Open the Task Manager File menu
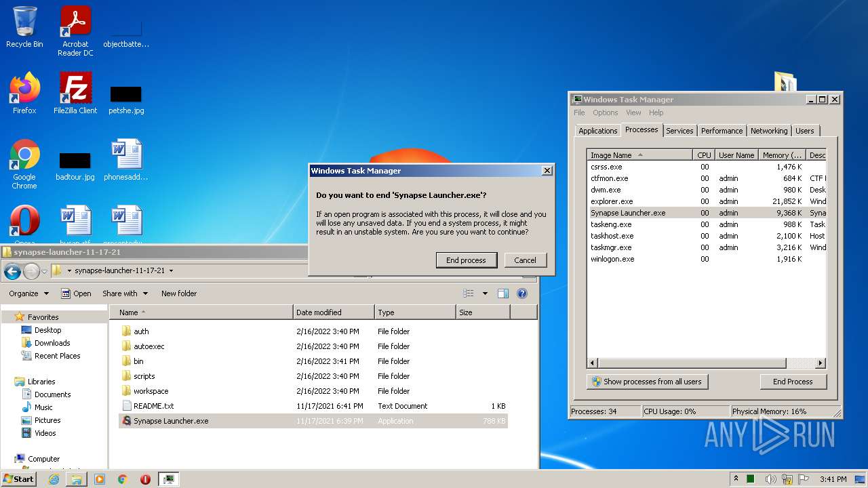Image resolution: width=868 pixels, height=488 pixels. [579, 113]
